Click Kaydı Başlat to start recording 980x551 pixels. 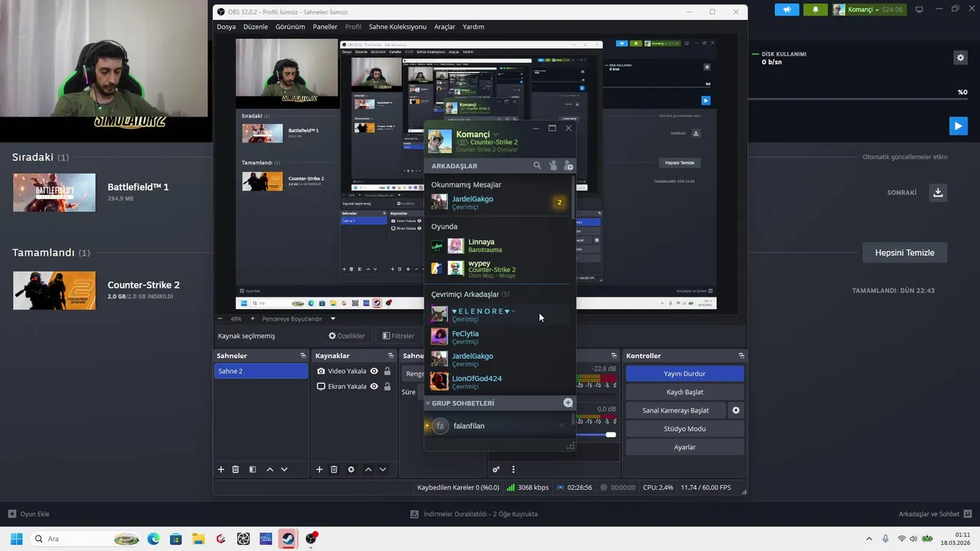pos(684,392)
